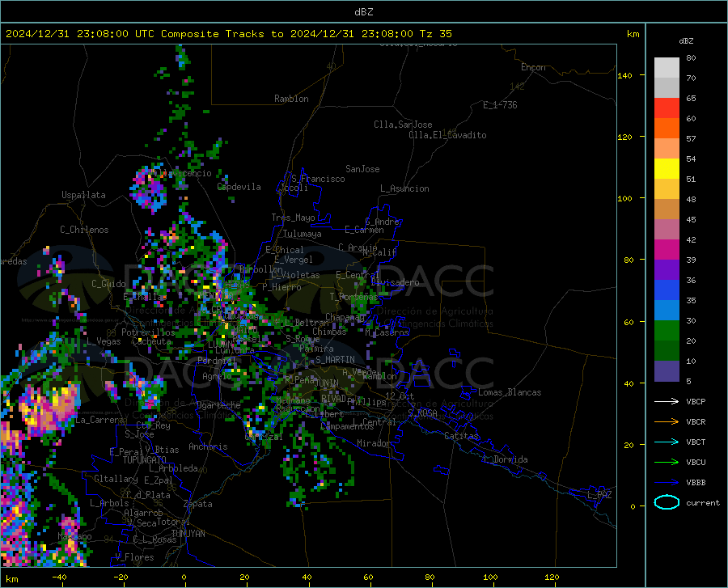728x588 pixels.
Task: Click the green VBCU arrow icon
Action: (x=667, y=463)
